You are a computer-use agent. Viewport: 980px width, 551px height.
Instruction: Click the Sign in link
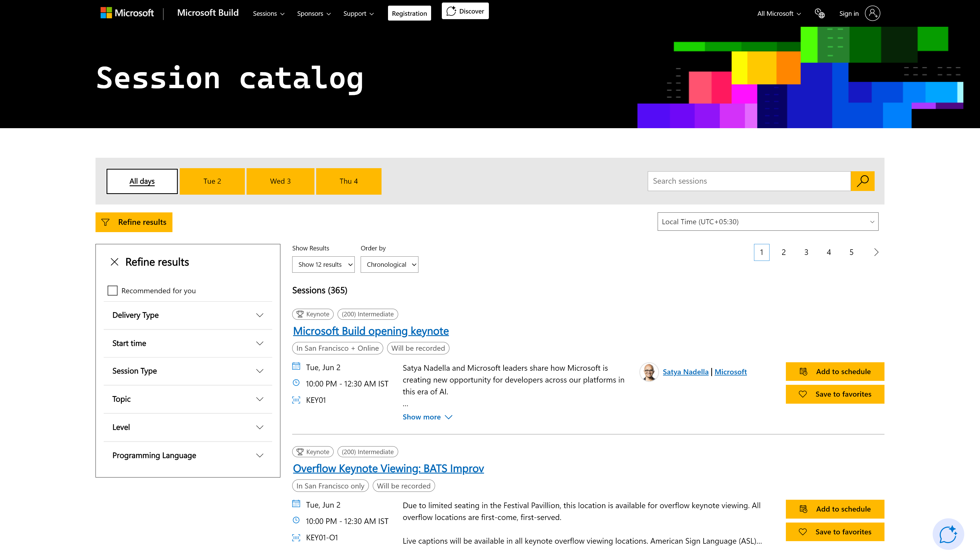849,13
